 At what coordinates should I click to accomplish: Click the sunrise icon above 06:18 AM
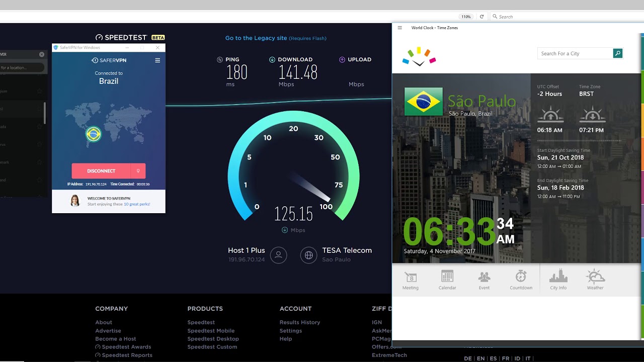click(x=550, y=115)
